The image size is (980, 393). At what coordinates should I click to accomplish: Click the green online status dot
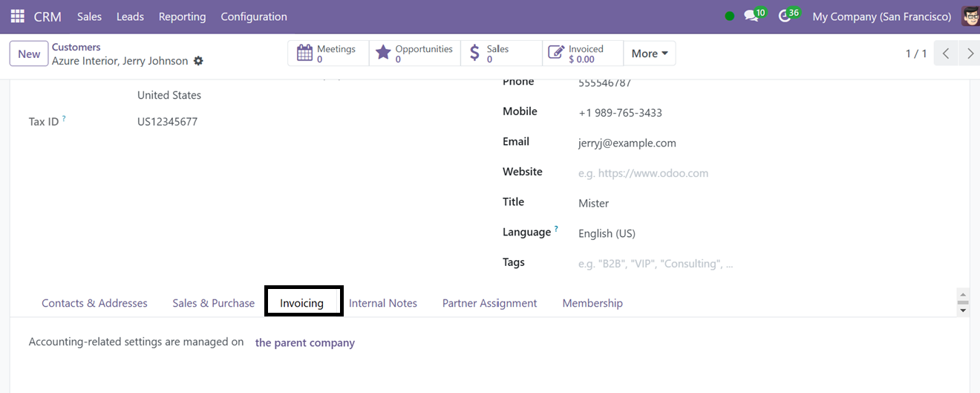tap(730, 16)
